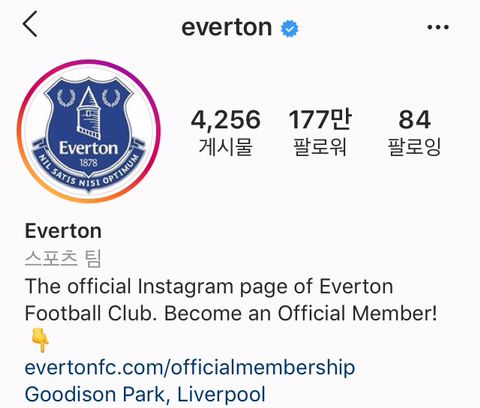Tap the 게시물 label
This screenshot has width=480, height=408.
[226, 147]
